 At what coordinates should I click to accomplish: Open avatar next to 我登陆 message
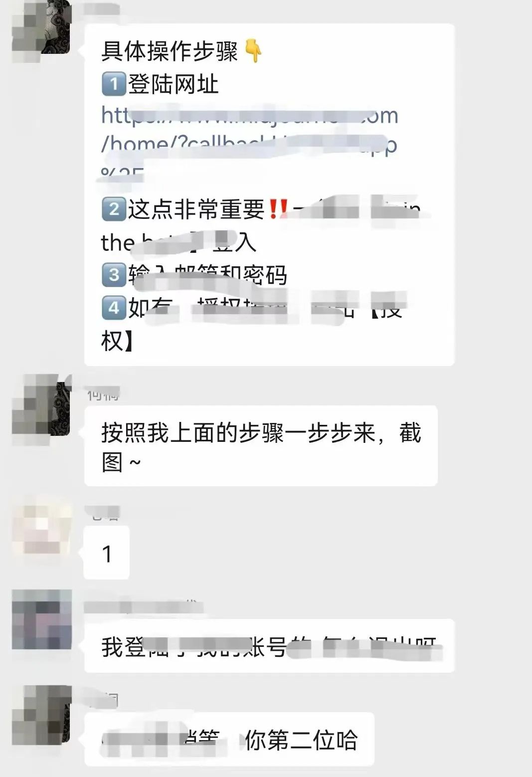click(x=42, y=619)
